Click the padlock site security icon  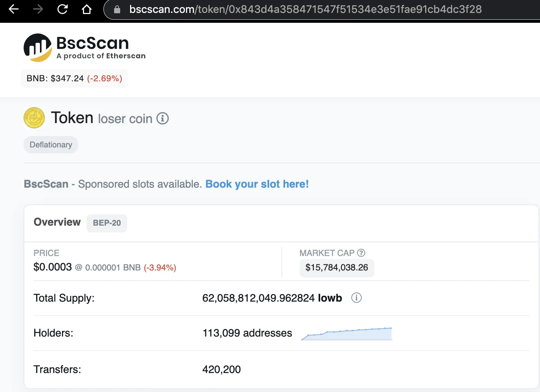pos(117,9)
